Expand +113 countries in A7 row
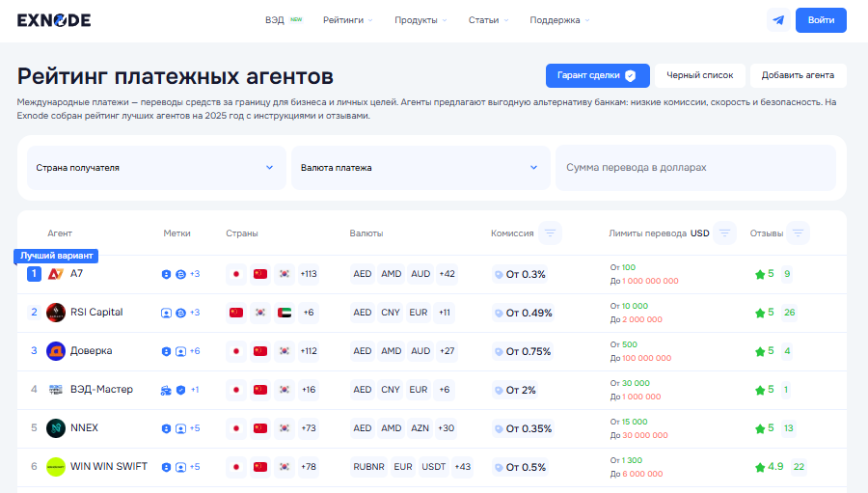 309,274
